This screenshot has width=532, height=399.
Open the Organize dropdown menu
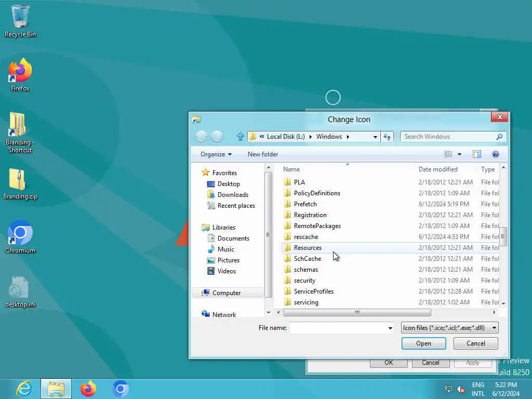[216, 154]
